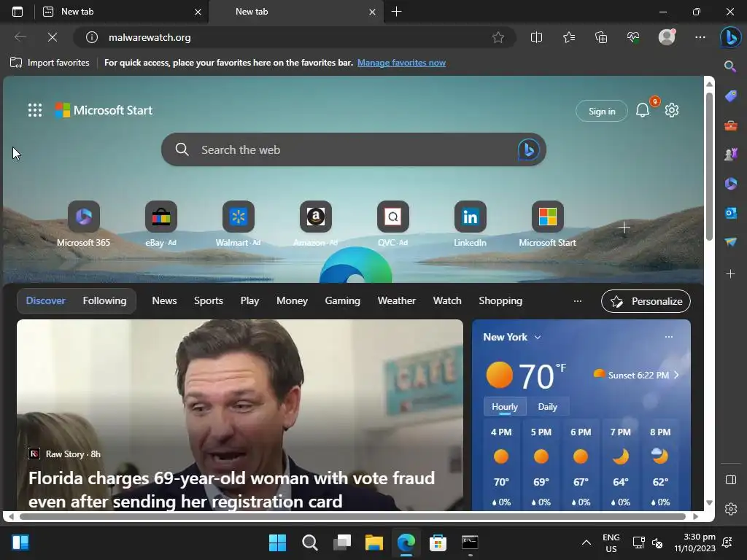Open sidebar Drop paper plane icon
Screen dimensions: 747x560
pyautogui.click(x=730, y=242)
